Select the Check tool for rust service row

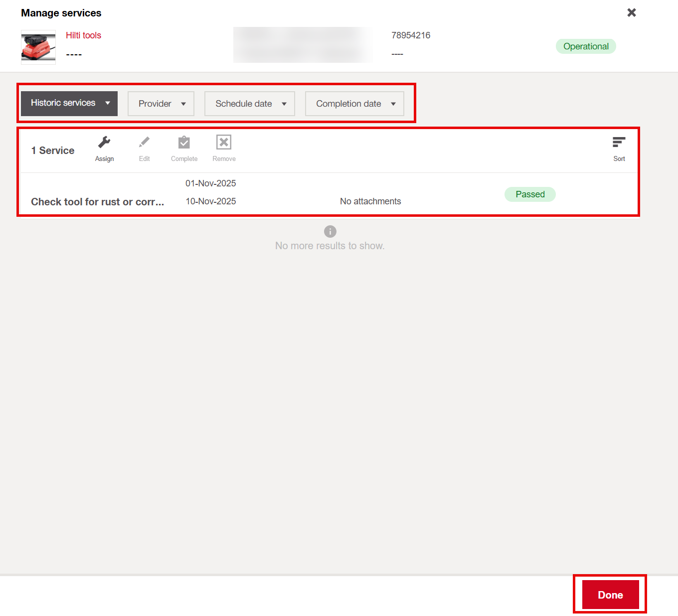point(97,202)
